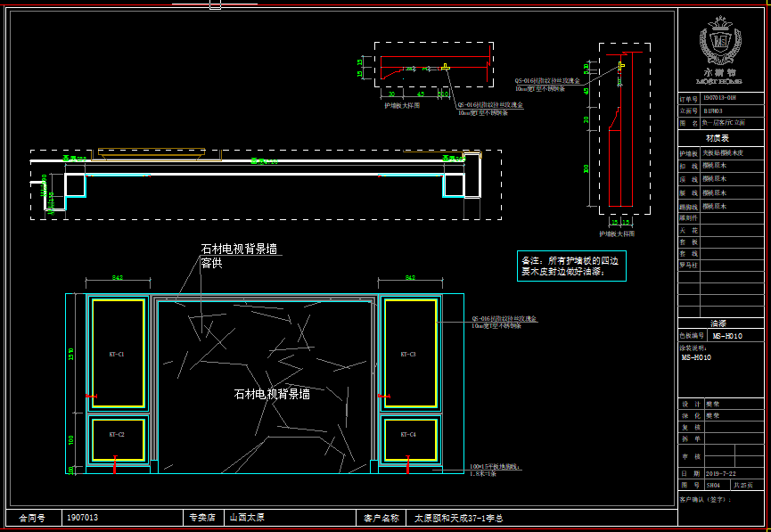
Task: Click the cyan-boxed 备注 note text
Action: (573, 266)
